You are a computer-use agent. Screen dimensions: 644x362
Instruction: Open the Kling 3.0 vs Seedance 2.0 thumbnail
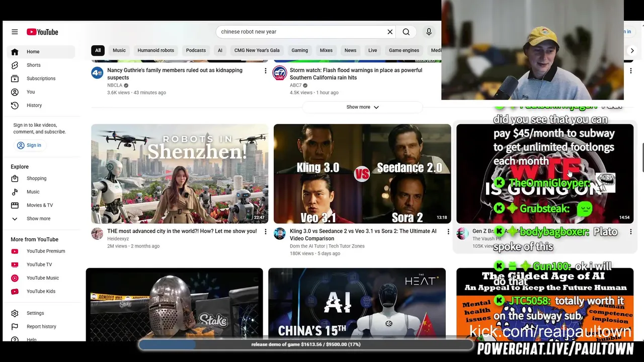pyautogui.click(x=362, y=173)
